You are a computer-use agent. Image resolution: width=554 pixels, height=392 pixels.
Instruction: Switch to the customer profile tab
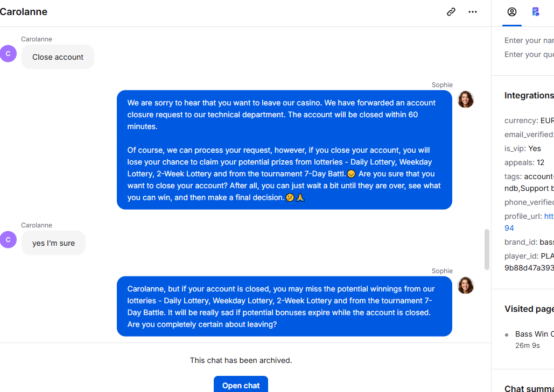[x=512, y=12]
